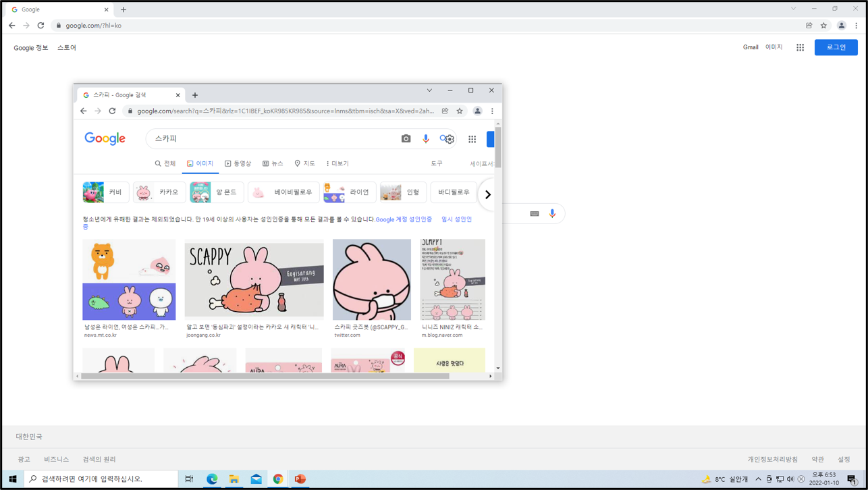Select the 이미지 search tab
Image resolution: width=868 pixels, height=490 pixels.
click(200, 163)
